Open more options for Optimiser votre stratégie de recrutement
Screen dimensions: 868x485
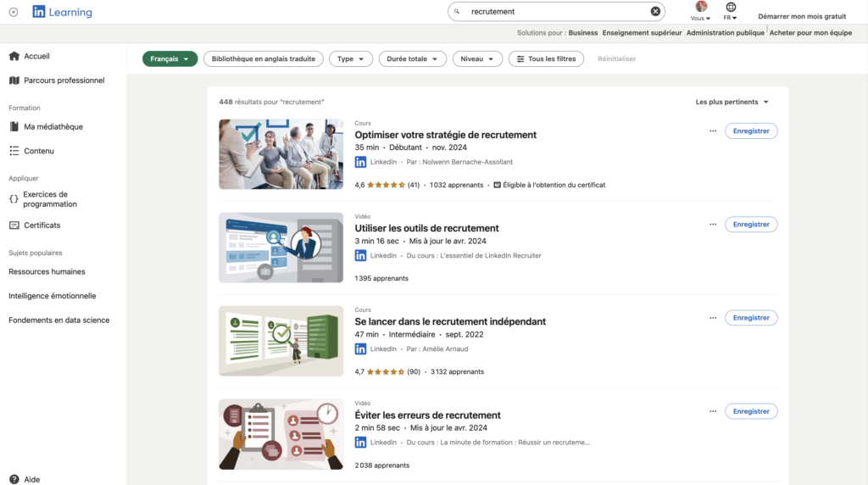coord(712,131)
